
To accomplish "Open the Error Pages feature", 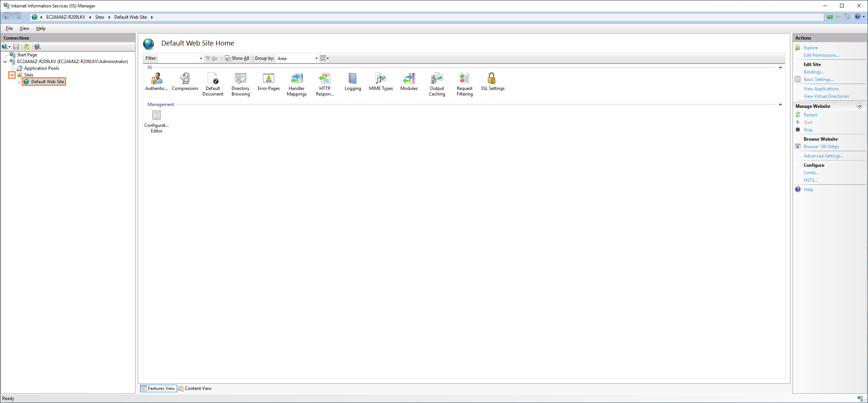I will pos(268,82).
